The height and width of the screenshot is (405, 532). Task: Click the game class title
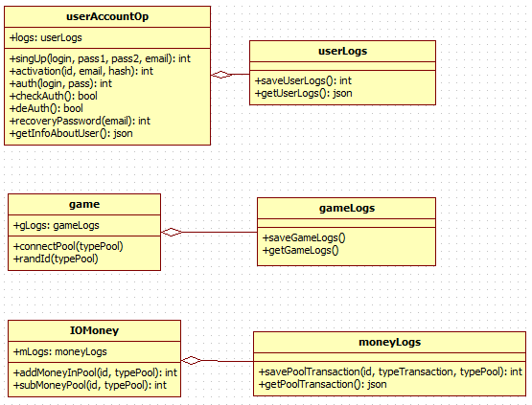point(84,204)
